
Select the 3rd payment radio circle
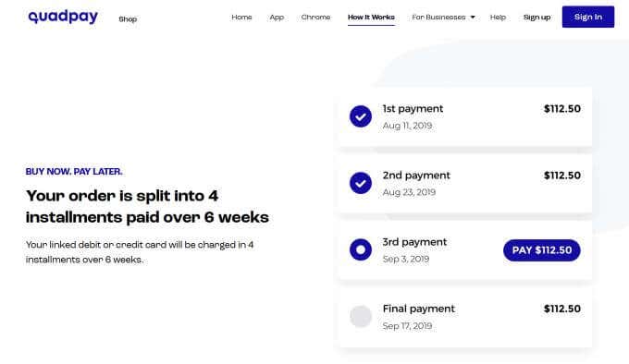tap(360, 249)
